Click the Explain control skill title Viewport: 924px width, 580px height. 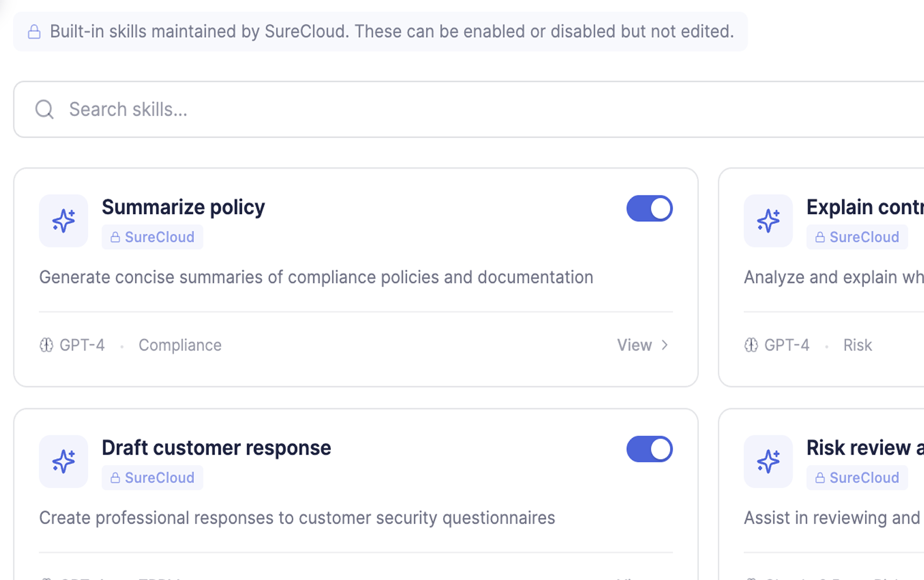pyautogui.click(x=865, y=207)
